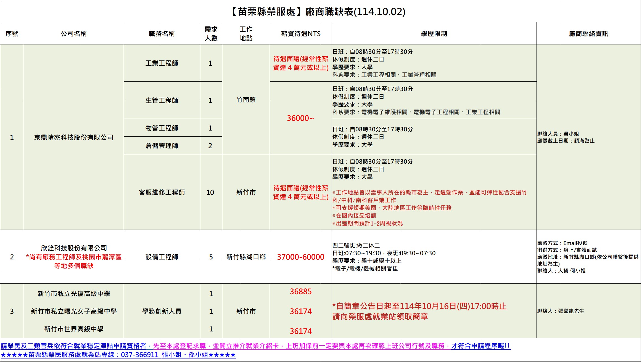Select 新竹市私立曙光女子高級中學 school name

pos(74,311)
